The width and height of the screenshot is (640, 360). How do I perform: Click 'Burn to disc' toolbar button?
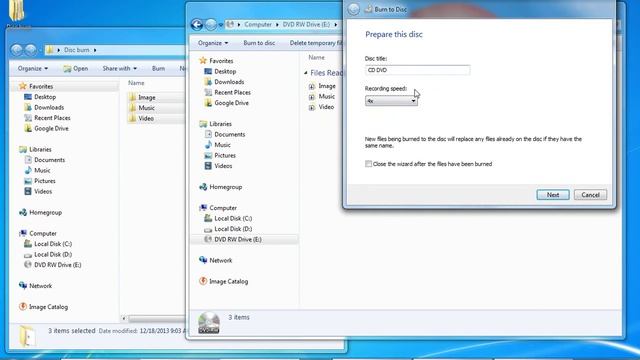click(259, 43)
